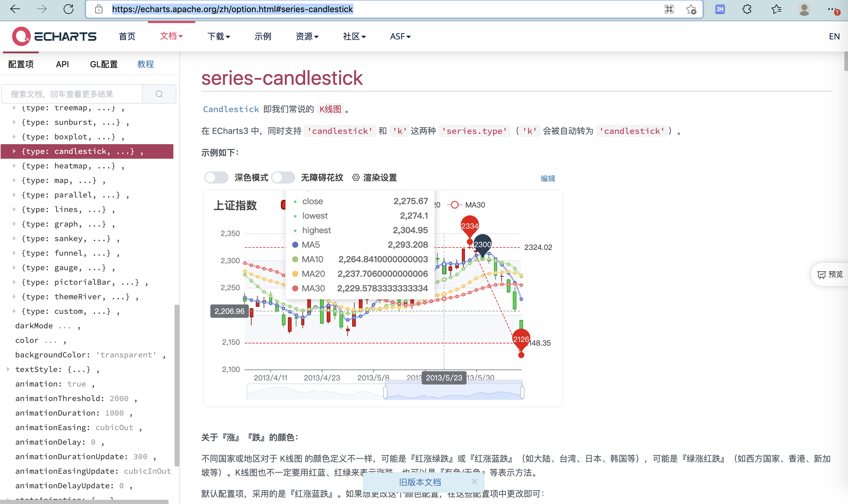Expand the treemap type node

click(14, 108)
